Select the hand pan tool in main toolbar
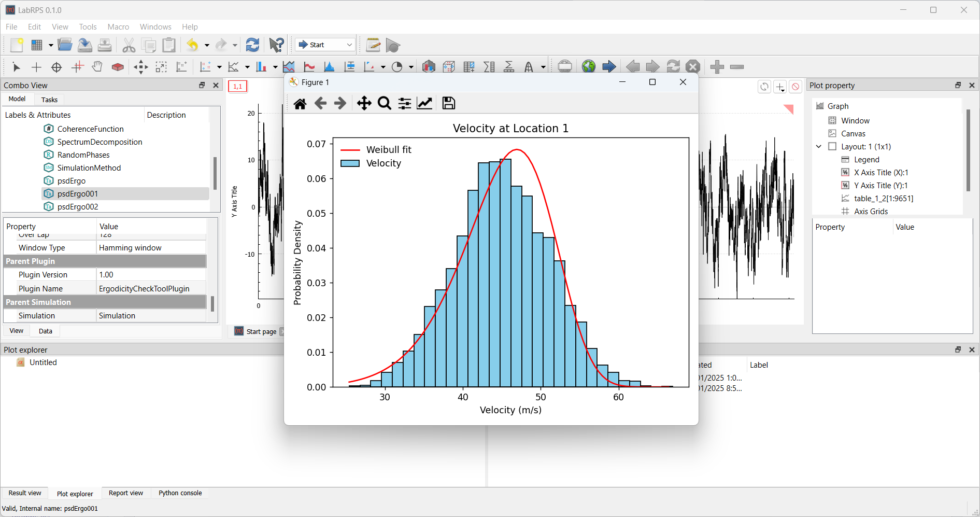The height and width of the screenshot is (517, 980). point(97,67)
